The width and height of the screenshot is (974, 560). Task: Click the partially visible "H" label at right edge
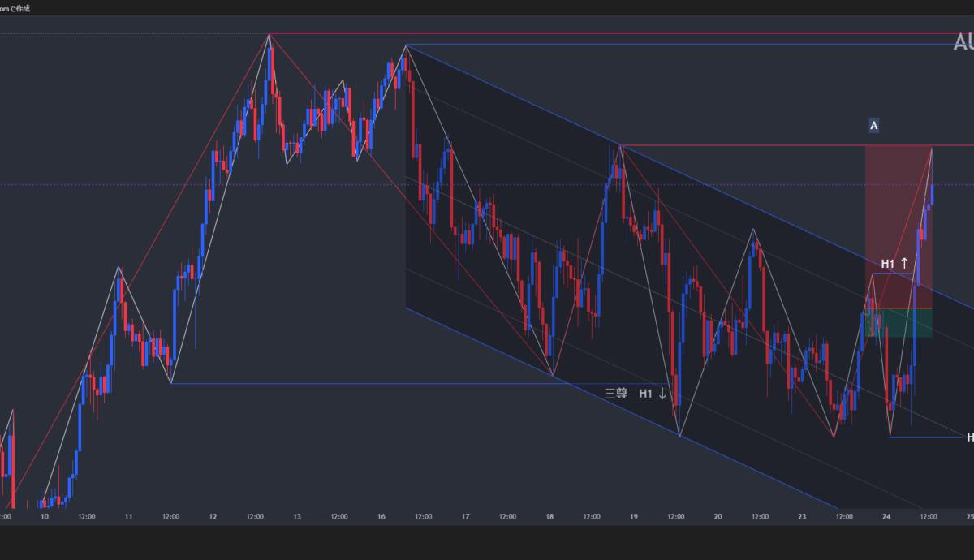pyautogui.click(x=969, y=437)
